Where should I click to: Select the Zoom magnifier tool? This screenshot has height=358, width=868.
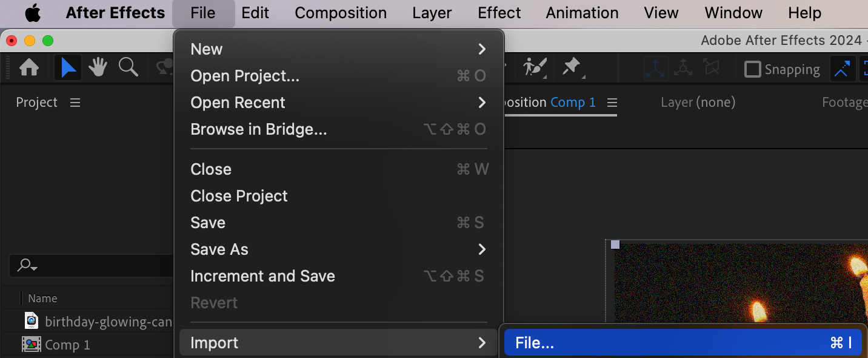coord(128,68)
